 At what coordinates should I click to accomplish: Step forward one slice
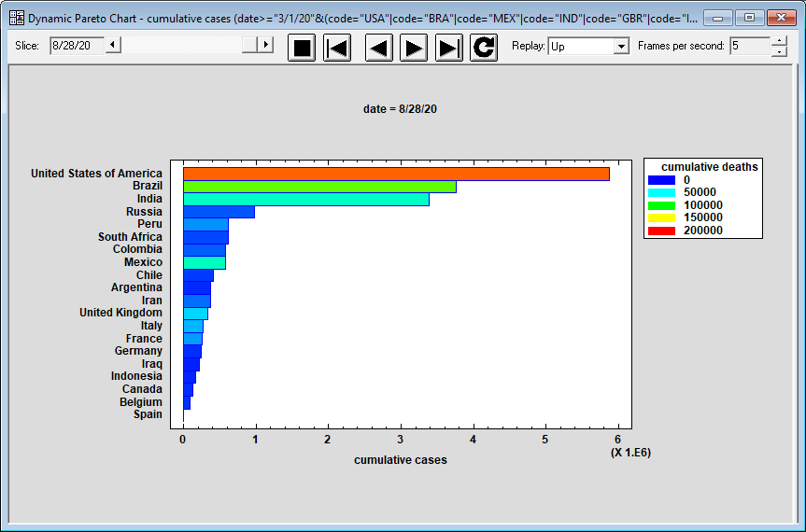click(x=414, y=47)
